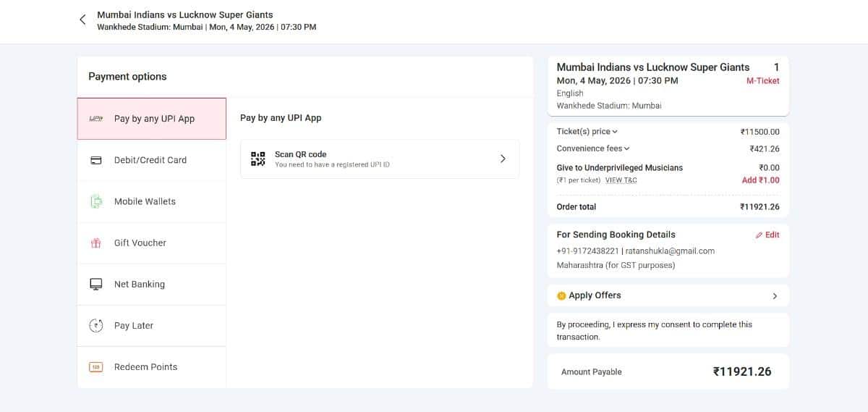Select Gift Voucher payment option
Screen dimensions: 868x412
click(152, 243)
